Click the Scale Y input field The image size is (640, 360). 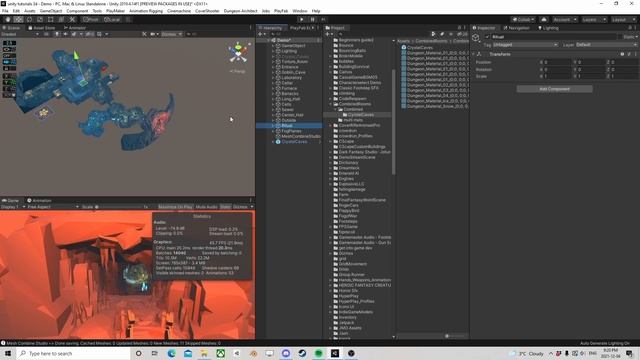[x=590, y=76]
